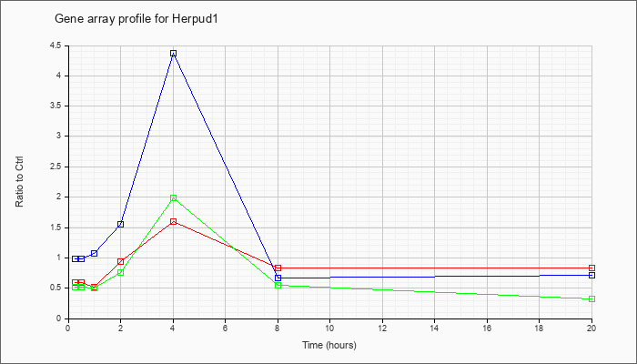Image resolution: width=637 pixels, height=364 pixels.
Task: Click the chart title Gene array profile for Herpud1
Action: (136, 19)
